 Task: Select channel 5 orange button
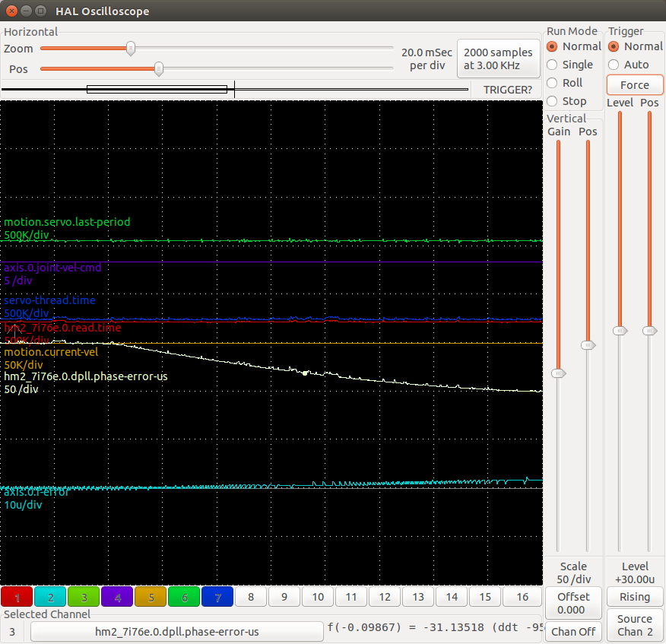151,598
